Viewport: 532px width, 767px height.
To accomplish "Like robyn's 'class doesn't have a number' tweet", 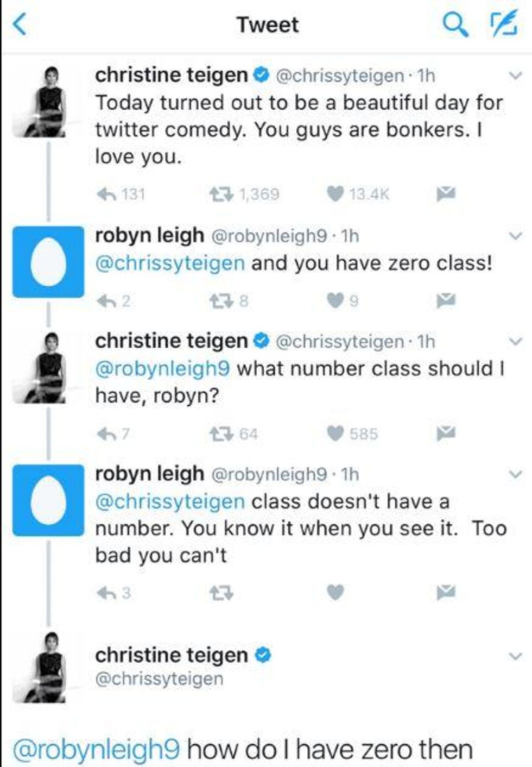I will click(335, 592).
